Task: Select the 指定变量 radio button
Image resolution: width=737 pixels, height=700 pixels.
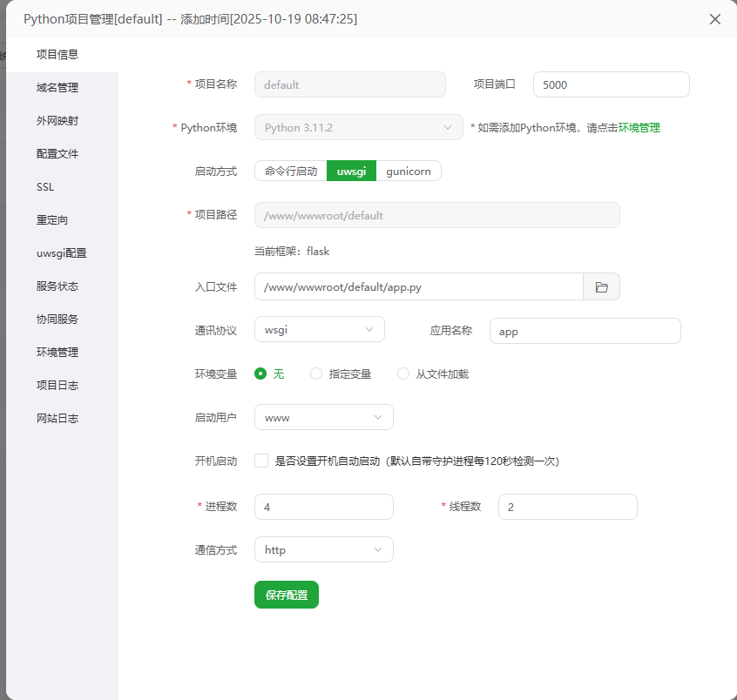Action: pos(316,374)
